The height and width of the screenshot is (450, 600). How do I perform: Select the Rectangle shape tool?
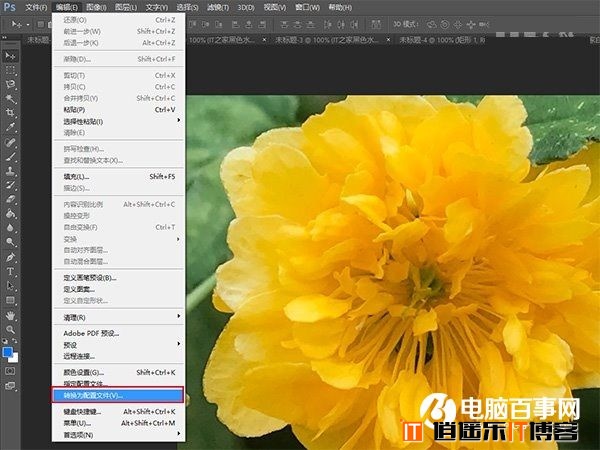click(x=10, y=300)
